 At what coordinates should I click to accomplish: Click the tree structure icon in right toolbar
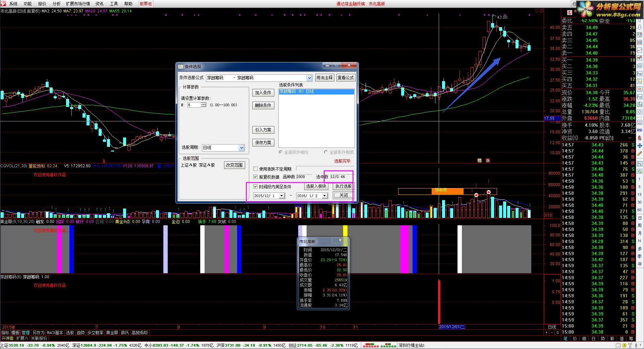click(640, 81)
